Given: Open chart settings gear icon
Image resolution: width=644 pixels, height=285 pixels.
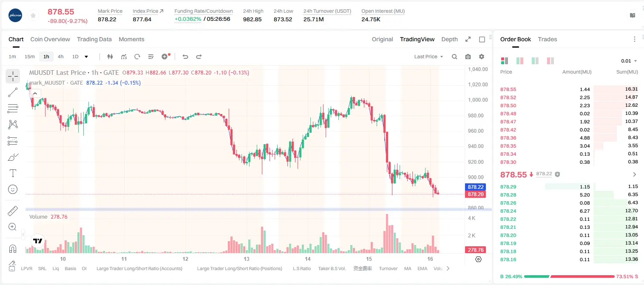Looking at the screenshot, I should (x=482, y=57).
